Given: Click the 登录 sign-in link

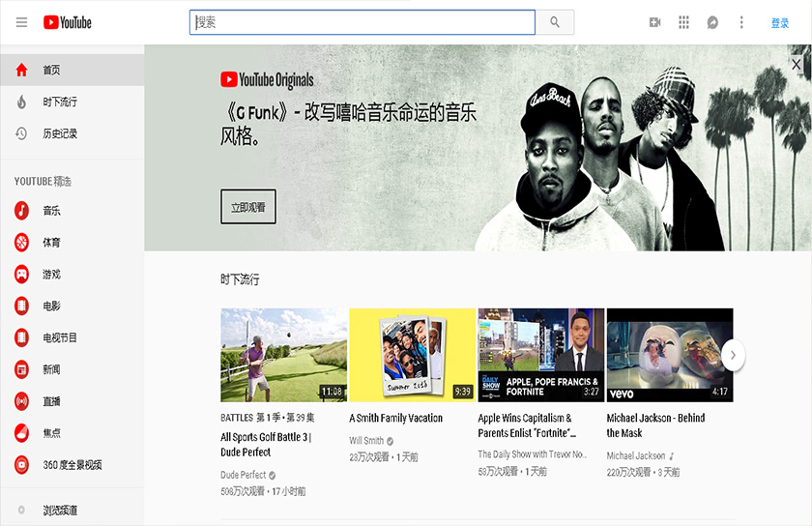Looking at the screenshot, I should [x=779, y=23].
